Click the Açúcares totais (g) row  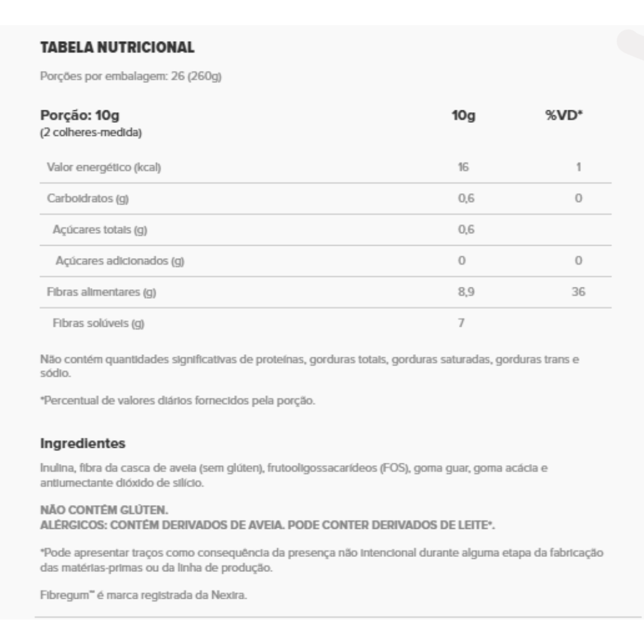[x=326, y=230]
